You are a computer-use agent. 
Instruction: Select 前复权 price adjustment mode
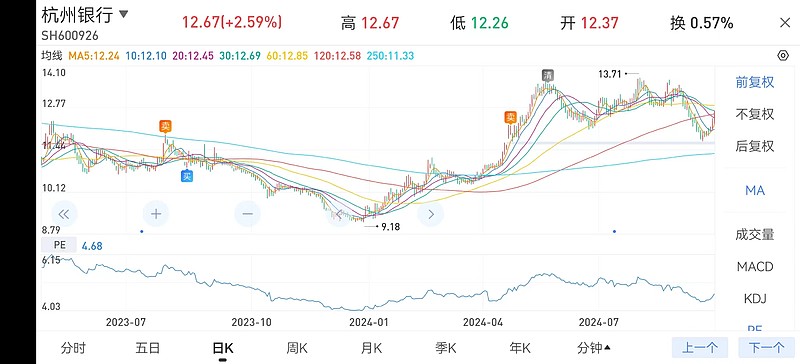point(755,82)
